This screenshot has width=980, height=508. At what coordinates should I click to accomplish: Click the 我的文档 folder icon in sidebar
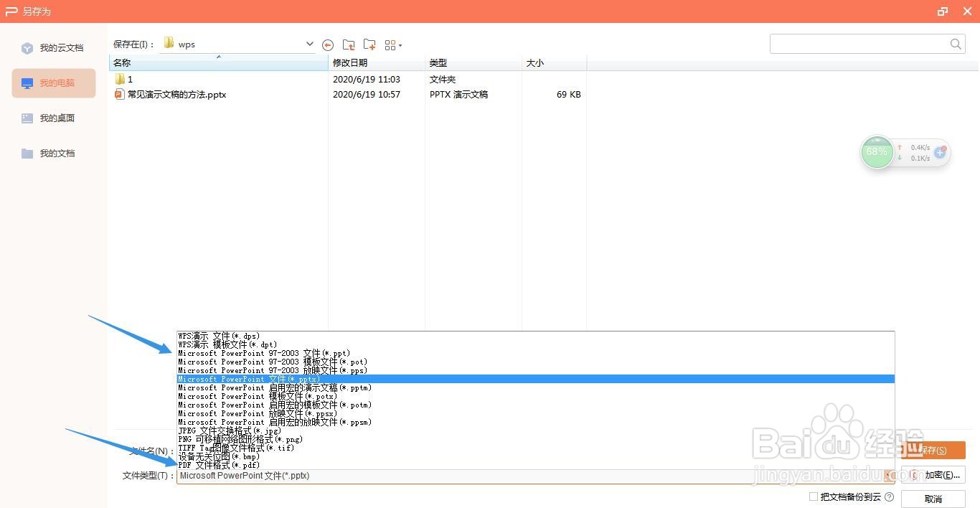[x=27, y=154]
